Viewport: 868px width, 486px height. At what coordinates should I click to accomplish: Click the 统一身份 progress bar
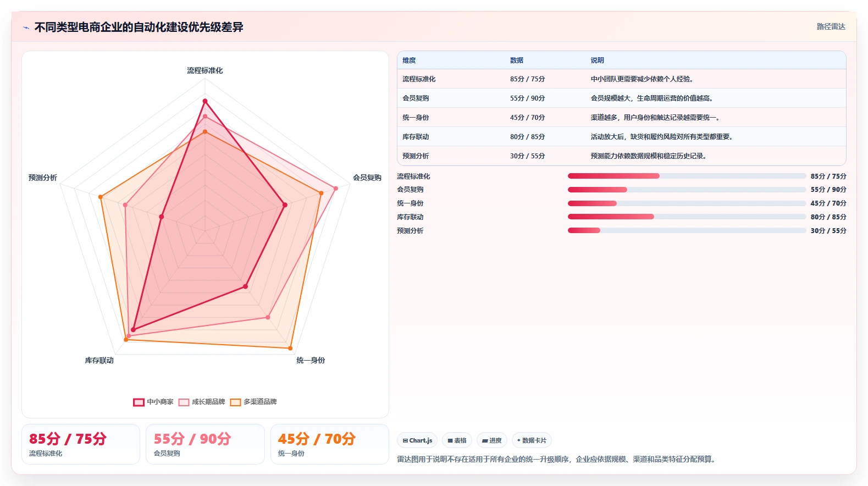point(687,203)
